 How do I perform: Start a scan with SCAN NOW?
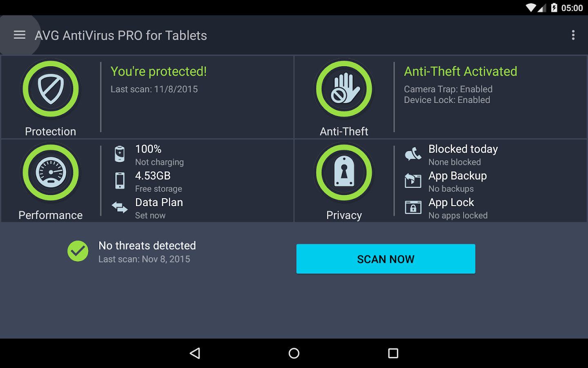[x=386, y=259]
